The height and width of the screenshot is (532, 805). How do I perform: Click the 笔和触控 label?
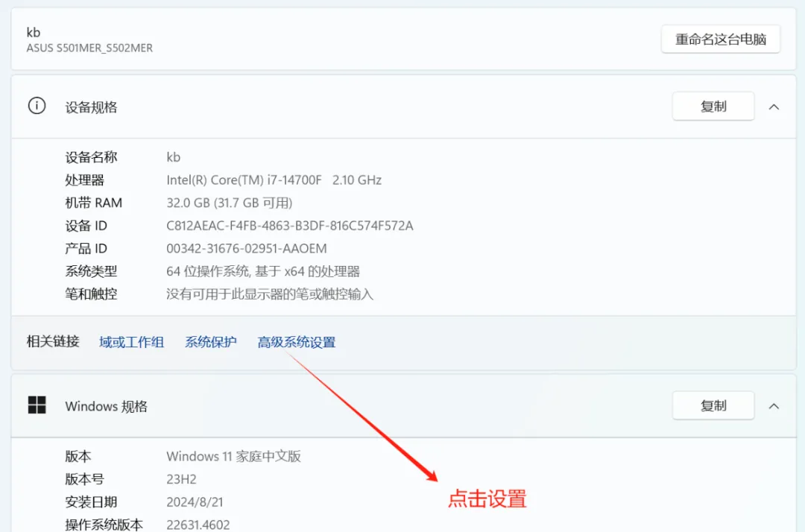[91, 294]
